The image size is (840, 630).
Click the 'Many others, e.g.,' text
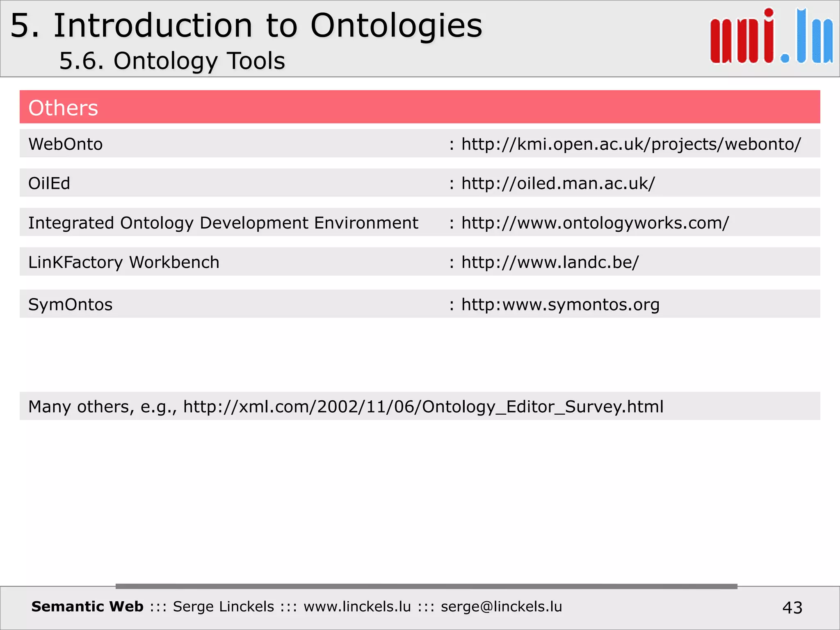click(x=103, y=406)
